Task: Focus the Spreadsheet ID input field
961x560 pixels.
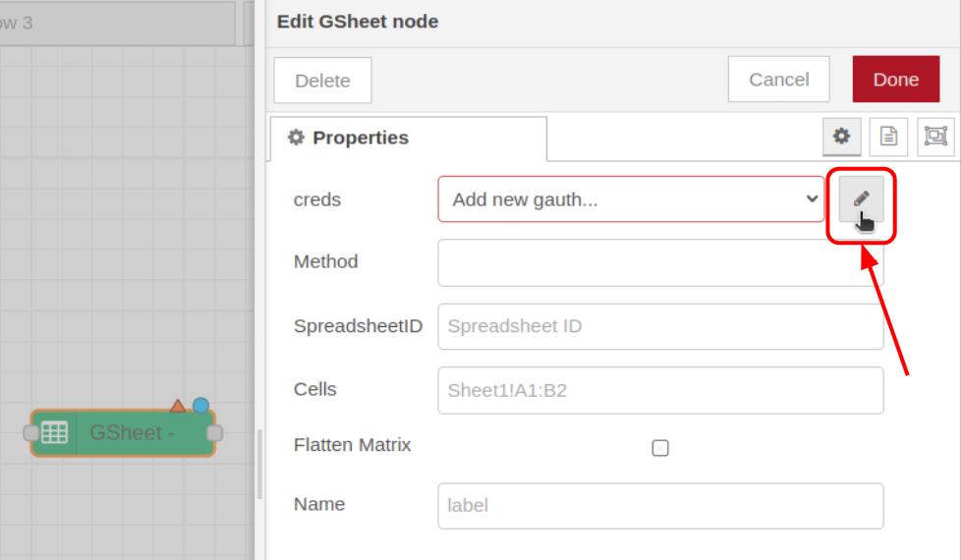Action: pyautogui.click(x=660, y=326)
